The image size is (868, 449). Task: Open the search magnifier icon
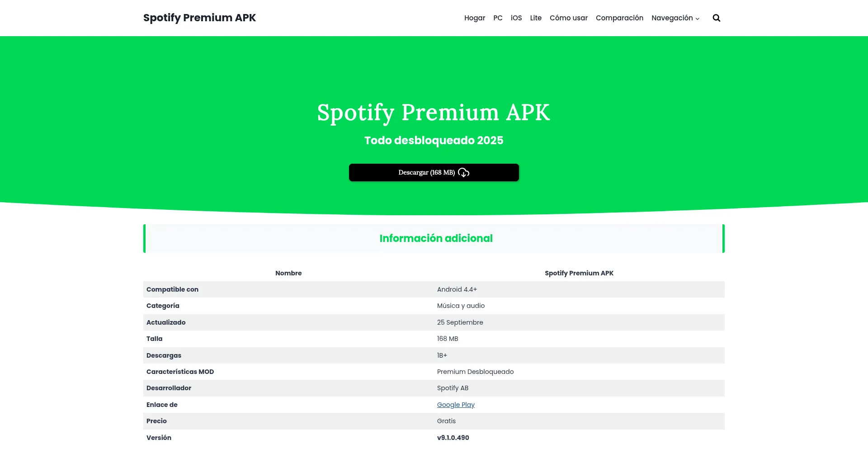click(x=716, y=18)
